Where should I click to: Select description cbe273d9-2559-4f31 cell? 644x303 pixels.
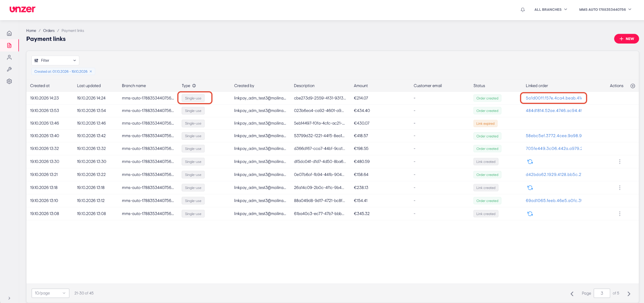320,98
